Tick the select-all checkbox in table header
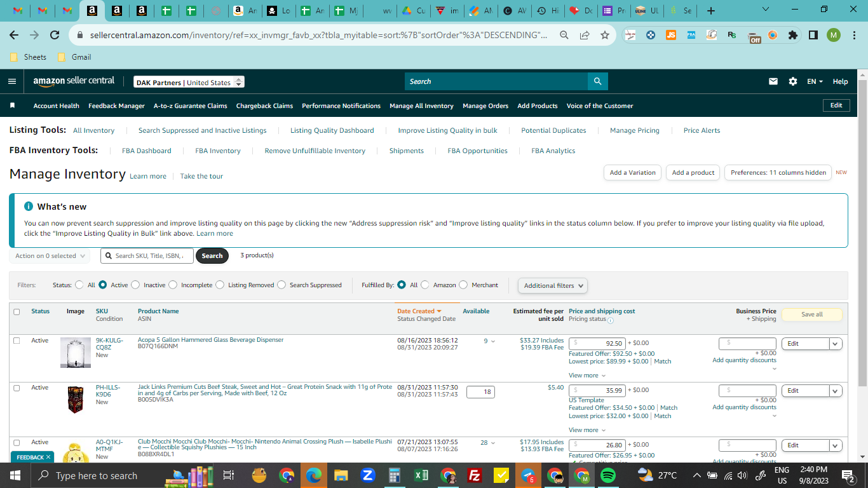The image size is (868, 488). (x=17, y=311)
